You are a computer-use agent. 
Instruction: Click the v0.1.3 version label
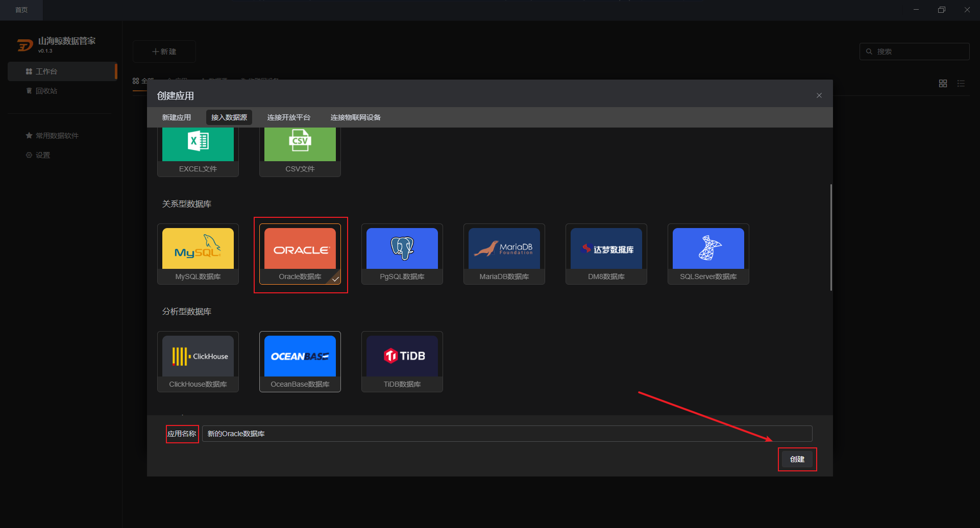[x=45, y=51]
